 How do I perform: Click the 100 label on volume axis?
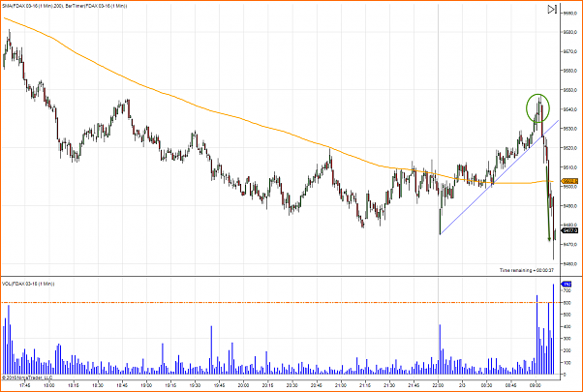pyautogui.click(x=568, y=362)
